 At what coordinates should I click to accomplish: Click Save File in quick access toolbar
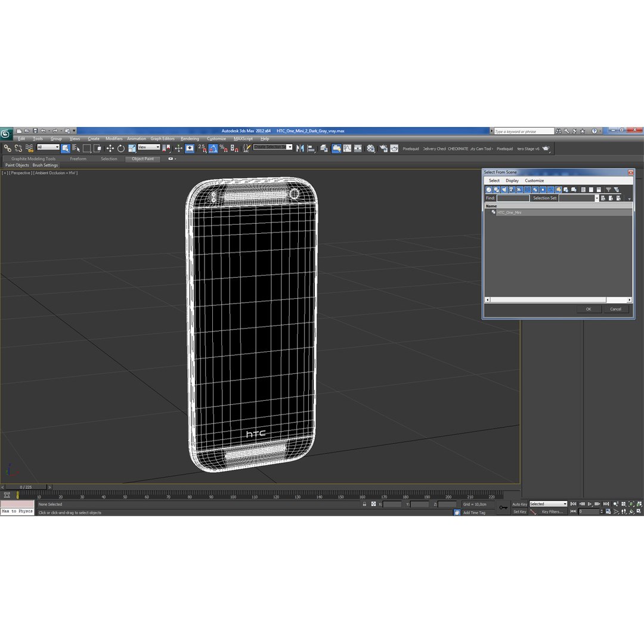(x=35, y=131)
